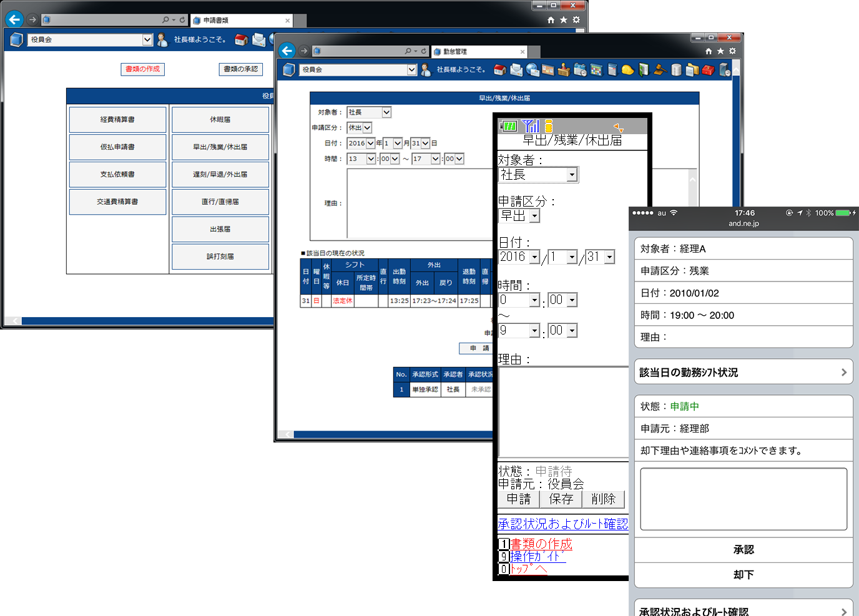This screenshot has height=616, width=859.
Task: Click 書類の承認 in 申請書類 window
Action: pyautogui.click(x=240, y=69)
